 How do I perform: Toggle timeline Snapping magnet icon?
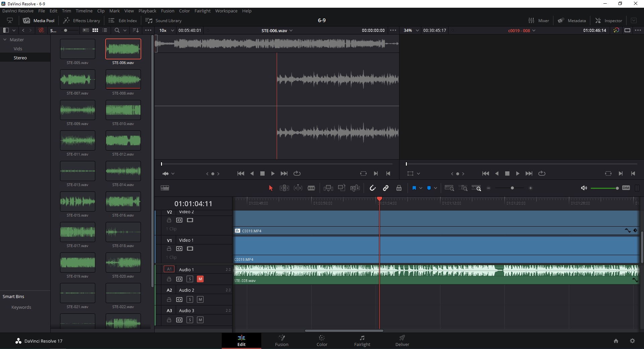(372, 188)
